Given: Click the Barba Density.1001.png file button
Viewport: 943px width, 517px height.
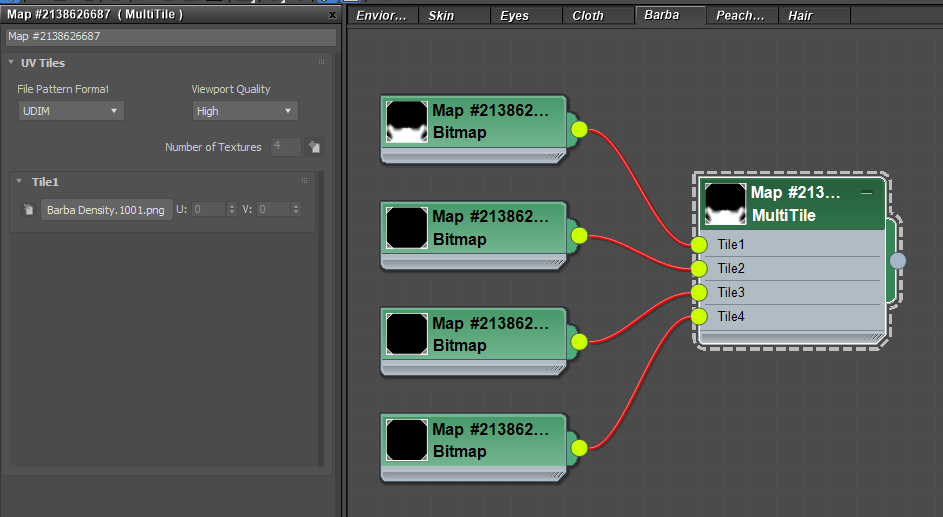Looking at the screenshot, I should coord(106,210).
